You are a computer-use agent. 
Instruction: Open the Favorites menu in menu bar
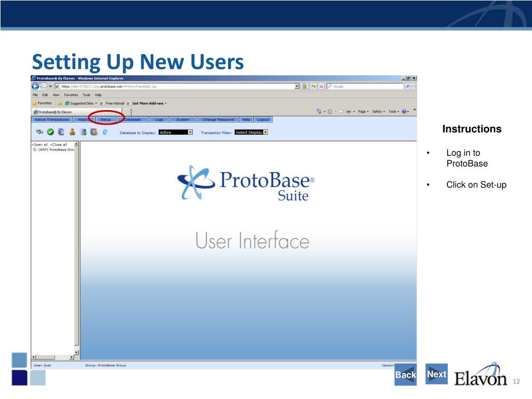coord(71,95)
